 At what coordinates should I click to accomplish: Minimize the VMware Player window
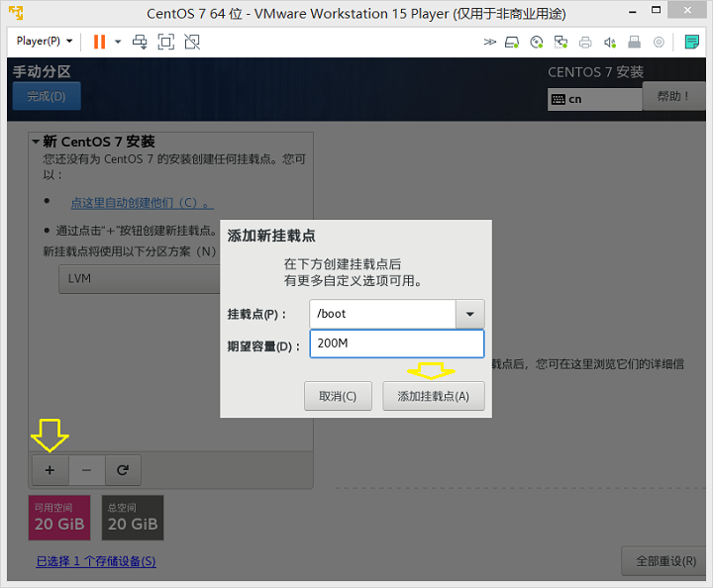632,11
